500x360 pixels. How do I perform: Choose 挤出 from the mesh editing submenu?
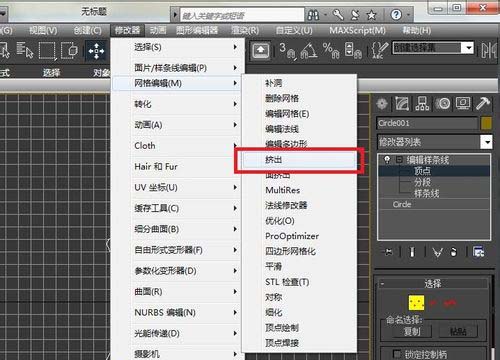299,160
